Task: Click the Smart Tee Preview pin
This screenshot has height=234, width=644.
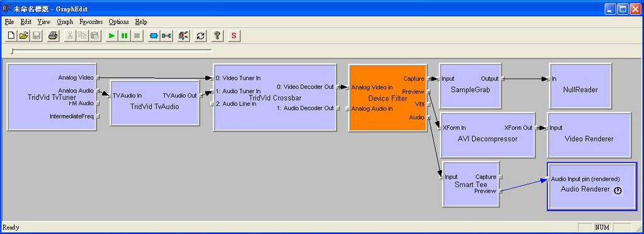Action: click(501, 191)
